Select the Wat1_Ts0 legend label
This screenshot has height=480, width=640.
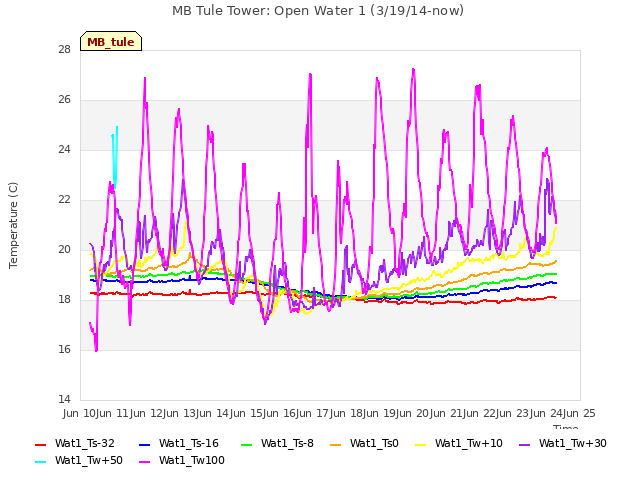(x=374, y=443)
